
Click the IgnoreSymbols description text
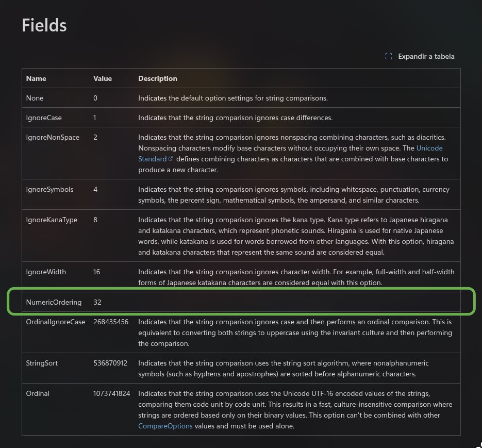click(x=294, y=195)
